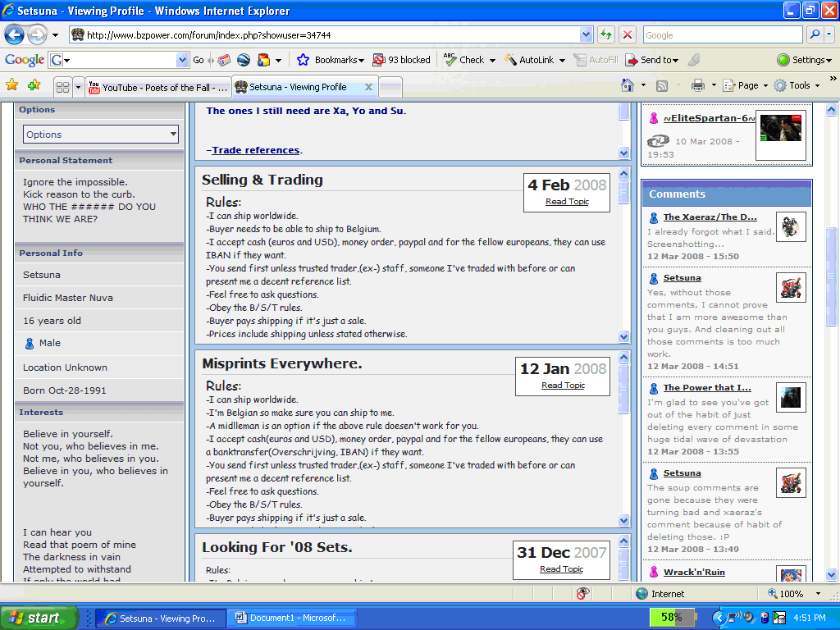The height and width of the screenshot is (630, 840).
Task: Click up arrow of Misprints Everywhere scrollbar
Action: tap(623, 358)
